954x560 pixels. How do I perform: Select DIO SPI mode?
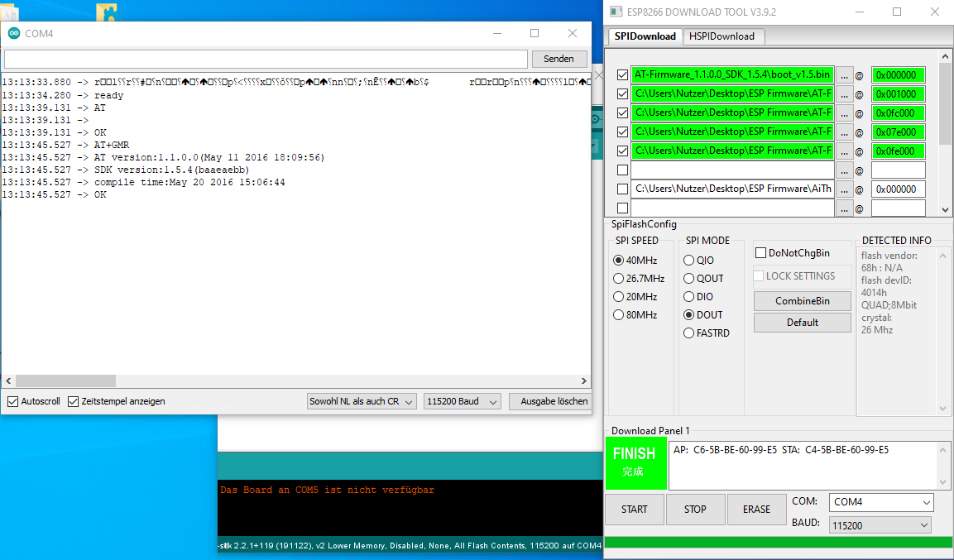688,297
